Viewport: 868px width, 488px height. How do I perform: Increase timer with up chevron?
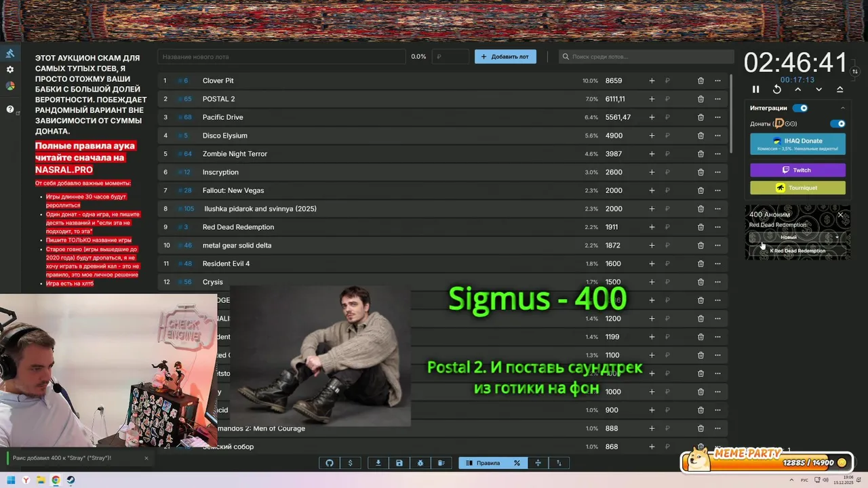(798, 89)
